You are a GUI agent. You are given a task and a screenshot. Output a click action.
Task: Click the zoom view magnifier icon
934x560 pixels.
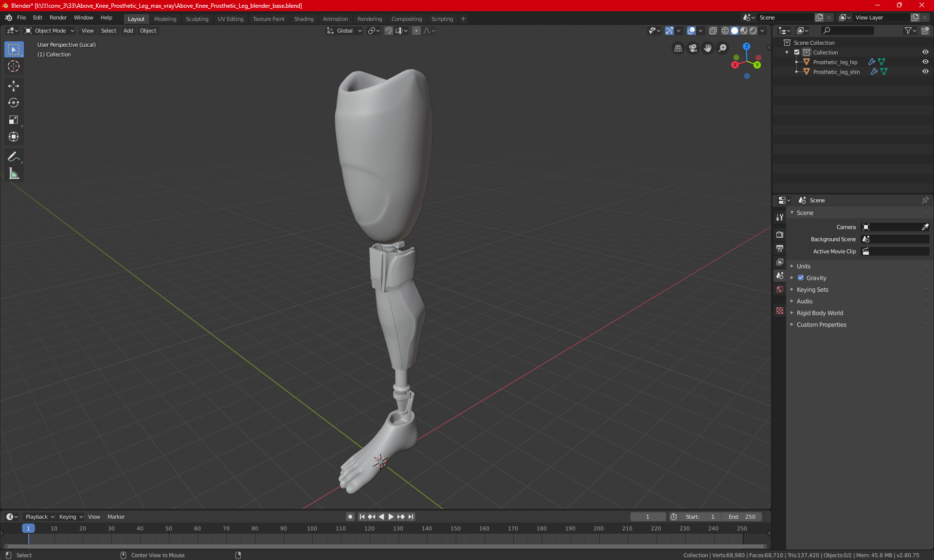[x=723, y=48]
